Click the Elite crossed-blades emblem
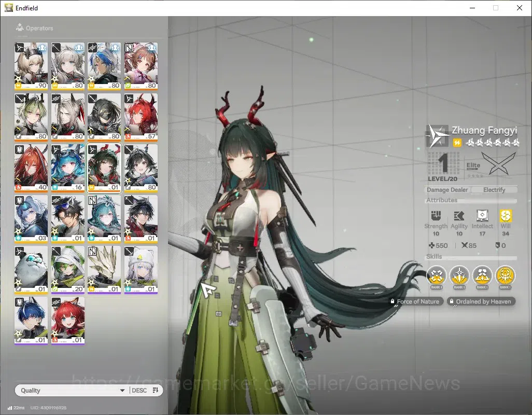 (x=498, y=164)
